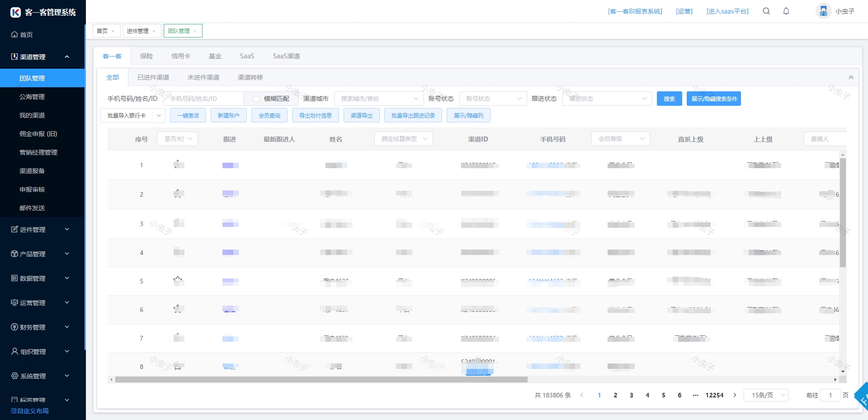Open the 账号状态 dropdown
The height and width of the screenshot is (420, 868).
(493, 99)
